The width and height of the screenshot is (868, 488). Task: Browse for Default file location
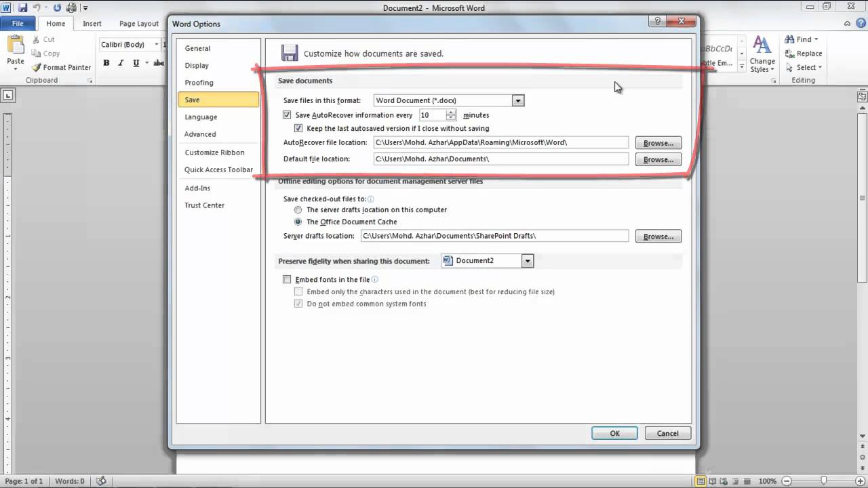click(x=658, y=159)
